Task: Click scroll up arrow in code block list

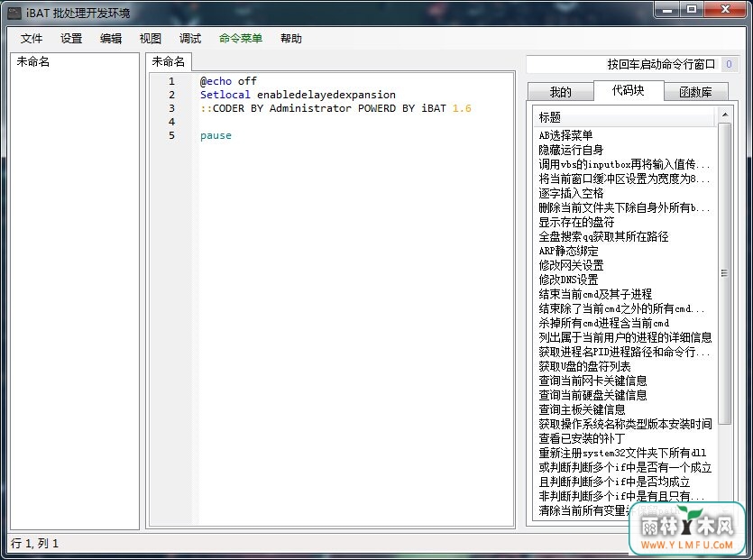Action: click(725, 115)
